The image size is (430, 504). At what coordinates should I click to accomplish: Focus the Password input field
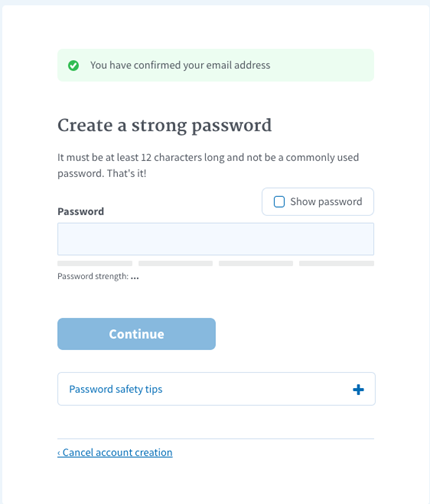pyautogui.click(x=216, y=239)
